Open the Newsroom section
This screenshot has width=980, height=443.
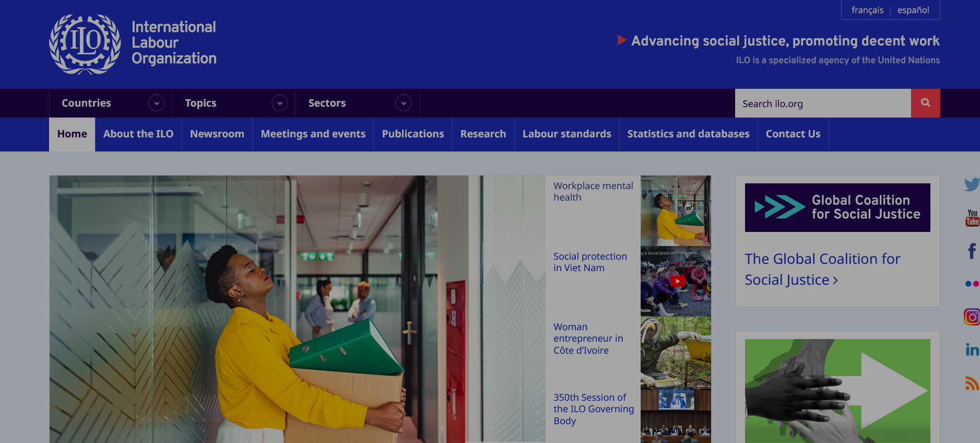217,134
